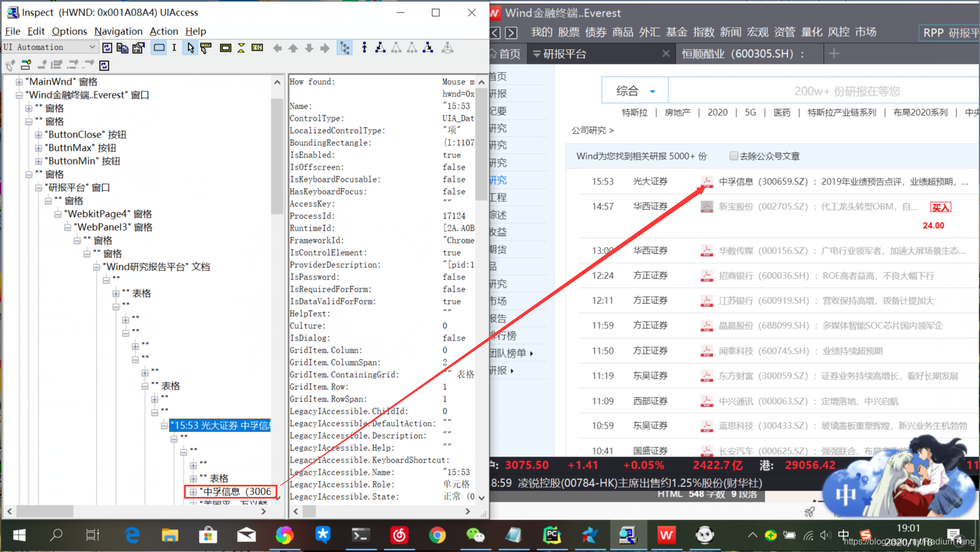
Task: Toggle the Show Information Tooltip tool
Action: (257, 48)
